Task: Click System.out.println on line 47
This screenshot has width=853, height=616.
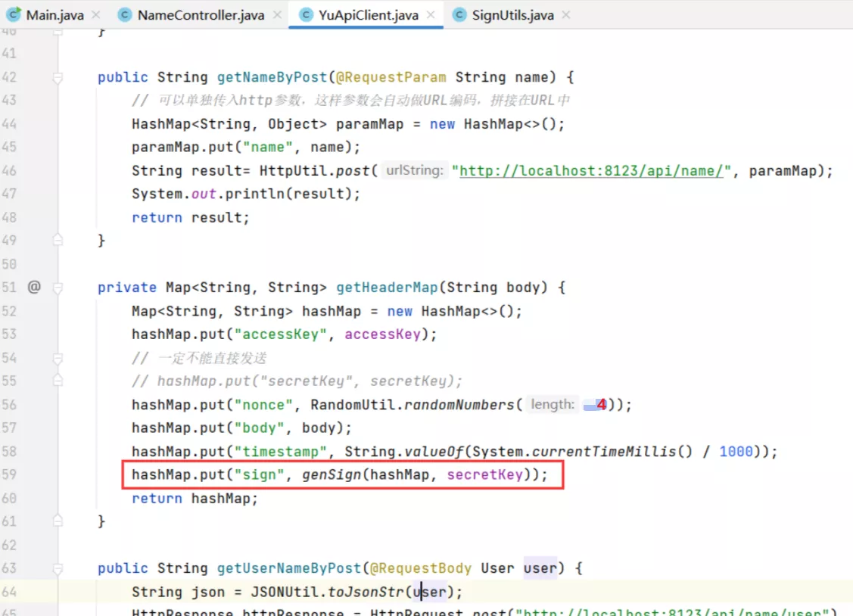Action: tap(209, 194)
